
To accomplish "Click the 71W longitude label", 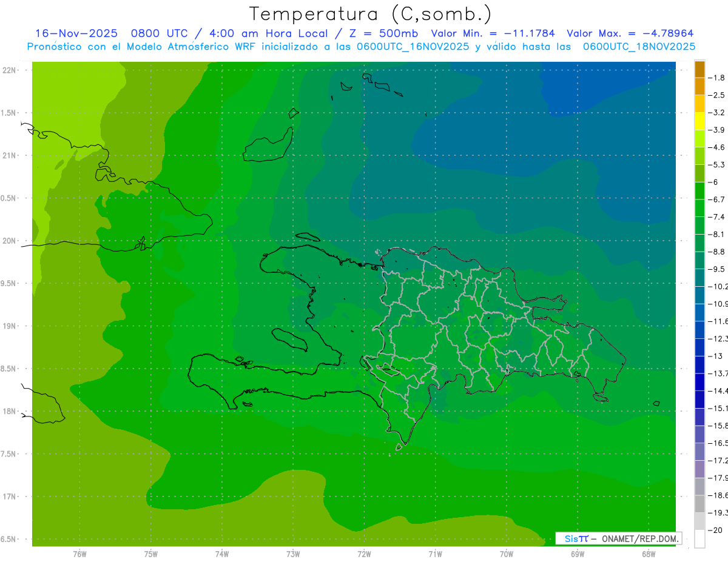I will pos(435,554).
